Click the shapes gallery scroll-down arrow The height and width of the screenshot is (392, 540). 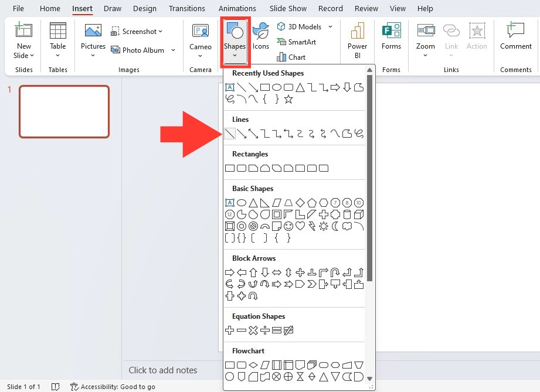pyautogui.click(x=369, y=379)
